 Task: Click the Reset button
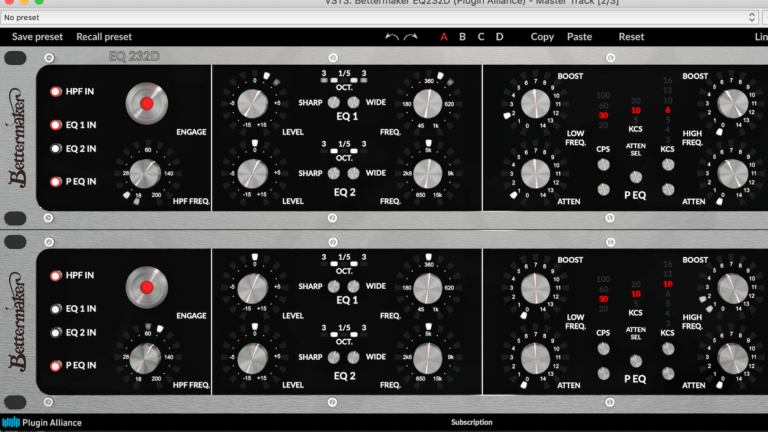631,37
